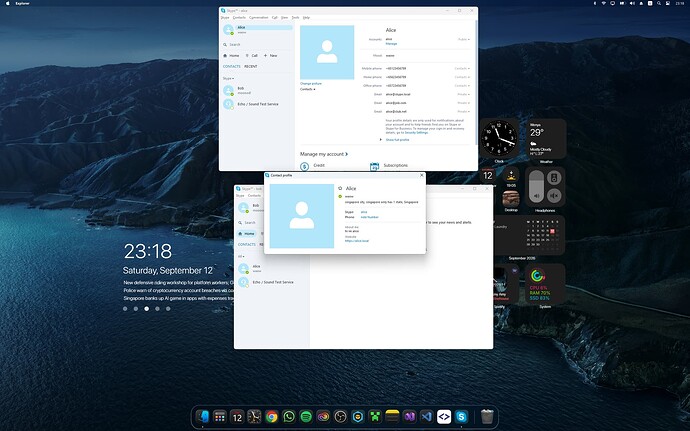Click the alice Skype name link in Contact profile
This screenshot has width=690, height=431.
363,212
